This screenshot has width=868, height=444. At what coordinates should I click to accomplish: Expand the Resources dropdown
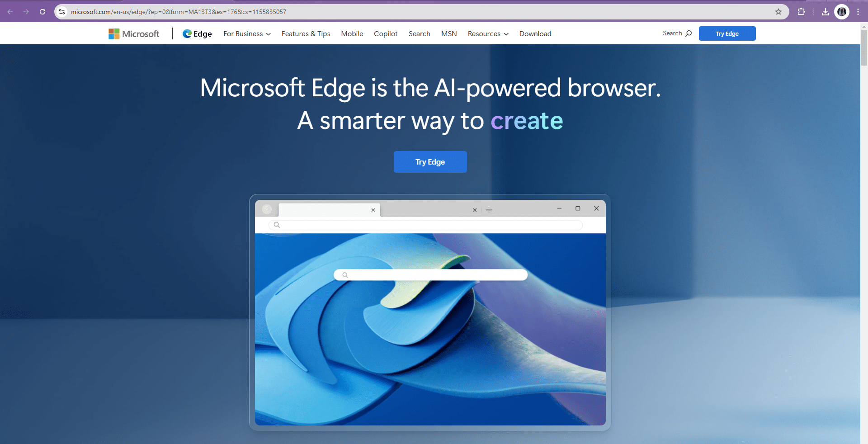coord(488,34)
